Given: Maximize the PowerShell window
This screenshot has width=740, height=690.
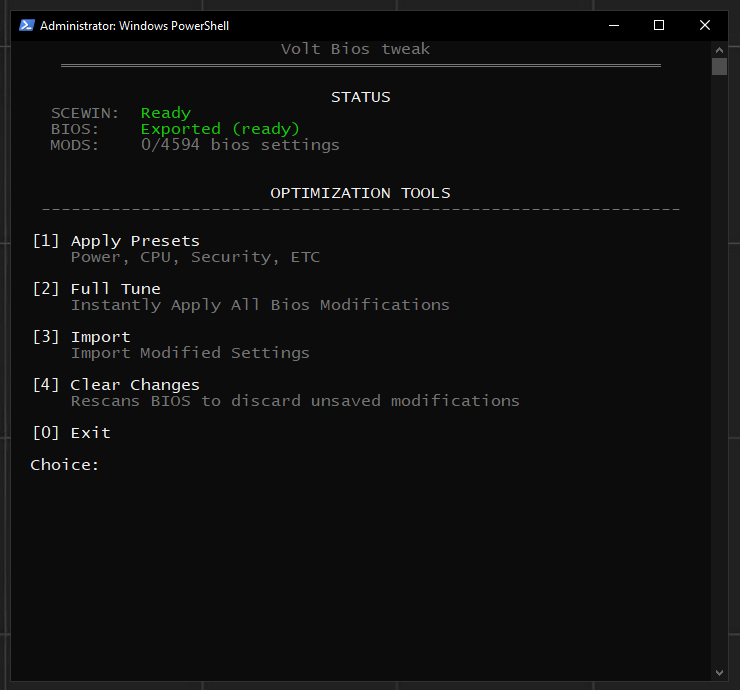Looking at the screenshot, I should click(x=659, y=25).
